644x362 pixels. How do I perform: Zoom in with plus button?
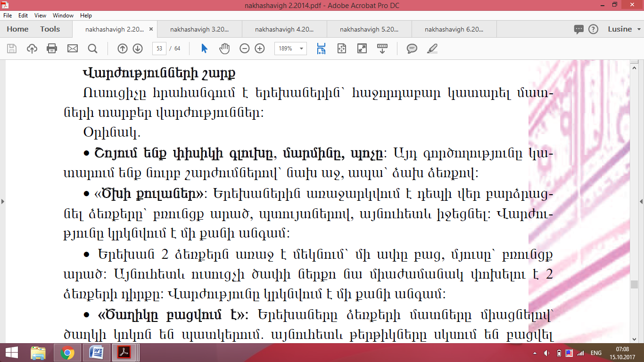260,48
